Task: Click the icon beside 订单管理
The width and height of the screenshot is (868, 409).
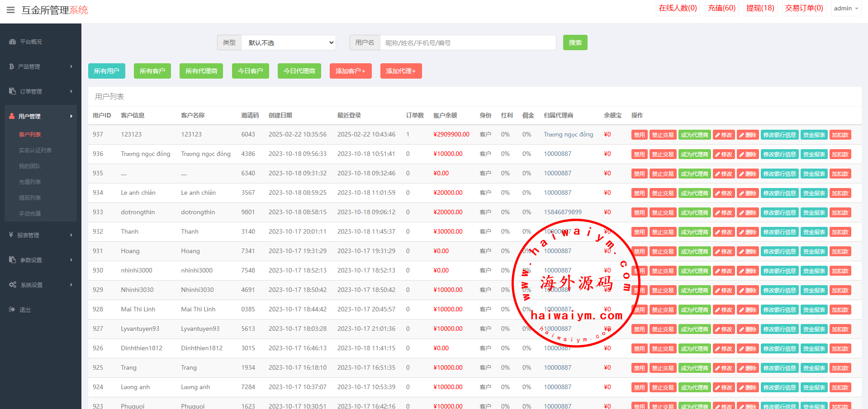Action: [x=12, y=91]
